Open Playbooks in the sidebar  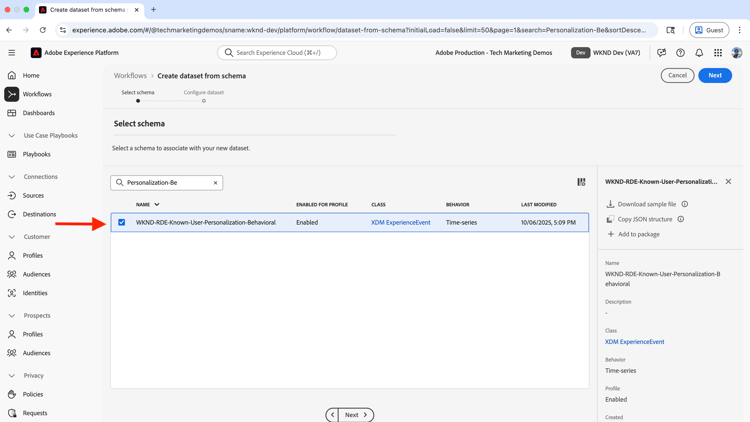click(36, 155)
